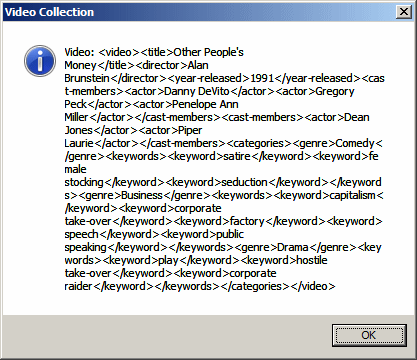Click the OK button
The height and width of the screenshot is (360, 417).
tap(369, 335)
